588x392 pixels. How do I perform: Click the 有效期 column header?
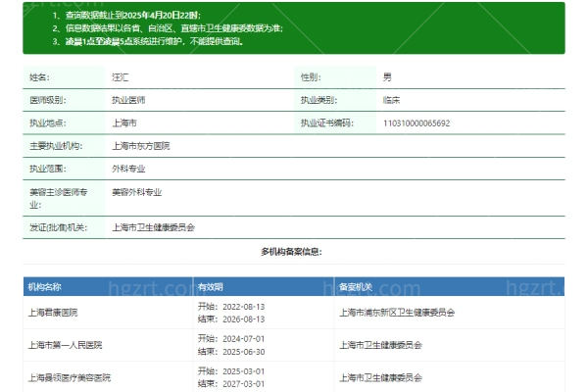tap(210, 287)
